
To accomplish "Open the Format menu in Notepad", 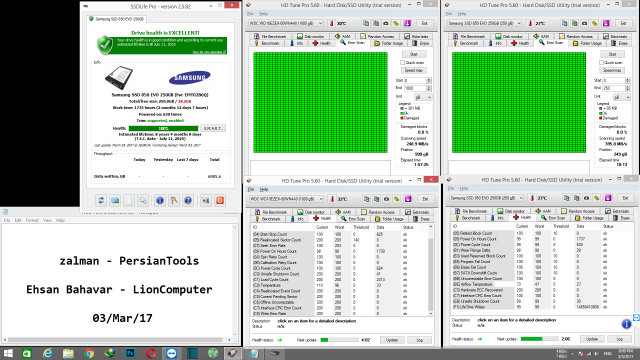I will point(32,220).
